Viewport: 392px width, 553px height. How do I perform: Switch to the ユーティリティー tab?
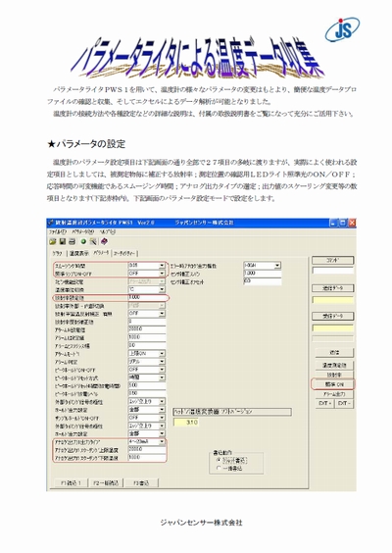pyautogui.click(x=124, y=253)
